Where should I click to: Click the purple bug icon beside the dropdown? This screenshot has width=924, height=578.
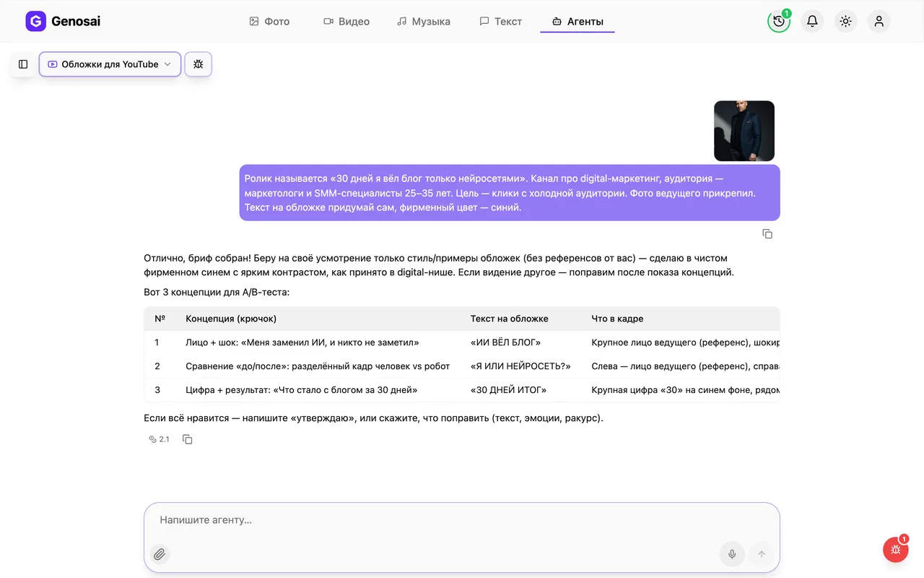(x=199, y=64)
